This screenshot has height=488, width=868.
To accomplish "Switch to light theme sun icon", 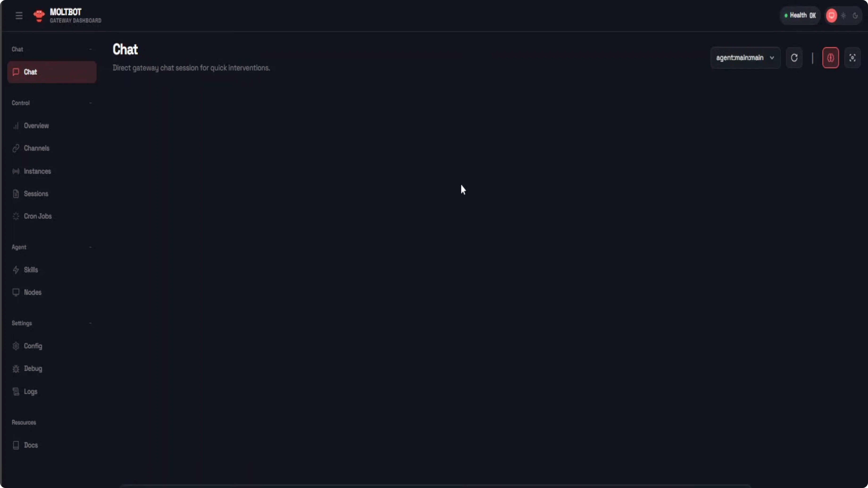I will [x=843, y=16].
